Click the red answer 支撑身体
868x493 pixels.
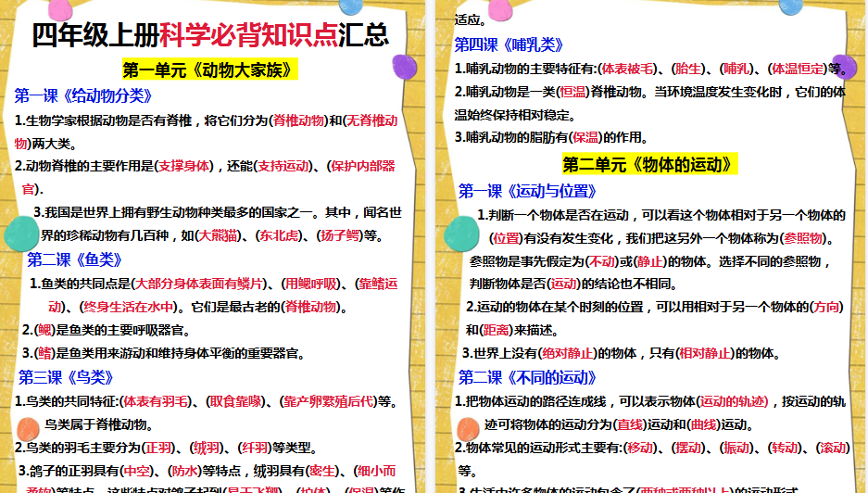coord(183,166)
